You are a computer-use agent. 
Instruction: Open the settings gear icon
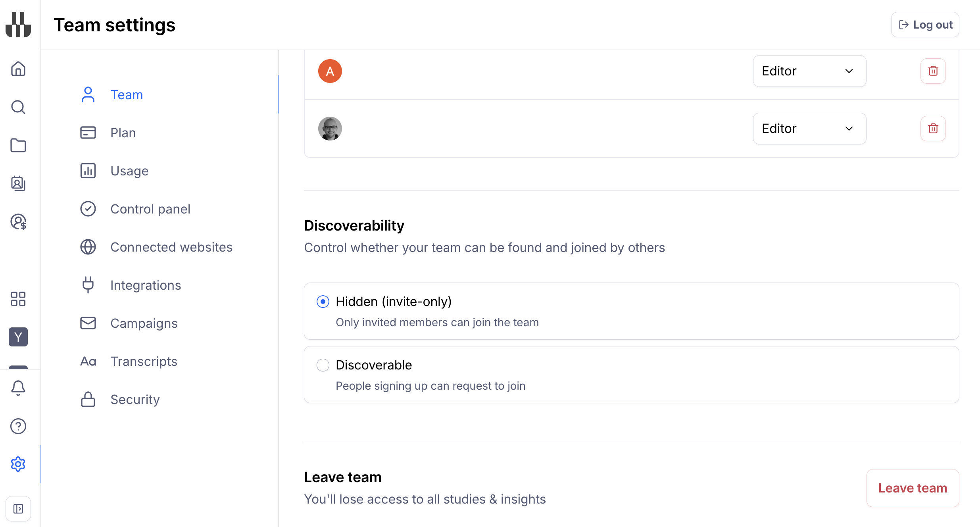[18, 464]
